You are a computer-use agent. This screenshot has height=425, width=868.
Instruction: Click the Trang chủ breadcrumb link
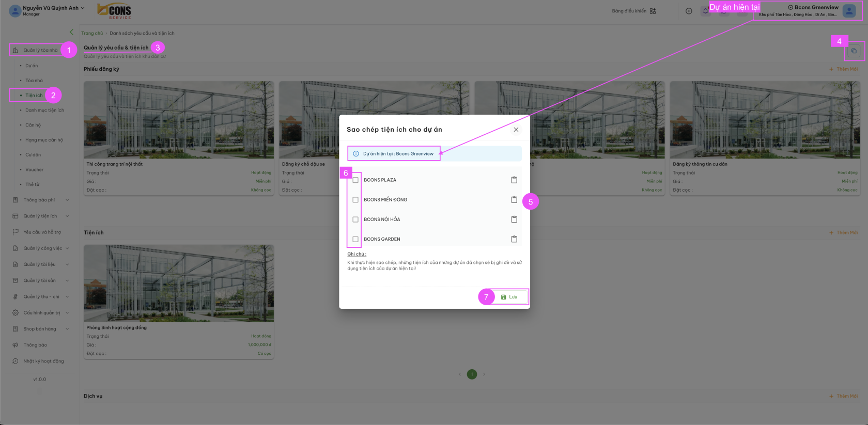point(92,33)
